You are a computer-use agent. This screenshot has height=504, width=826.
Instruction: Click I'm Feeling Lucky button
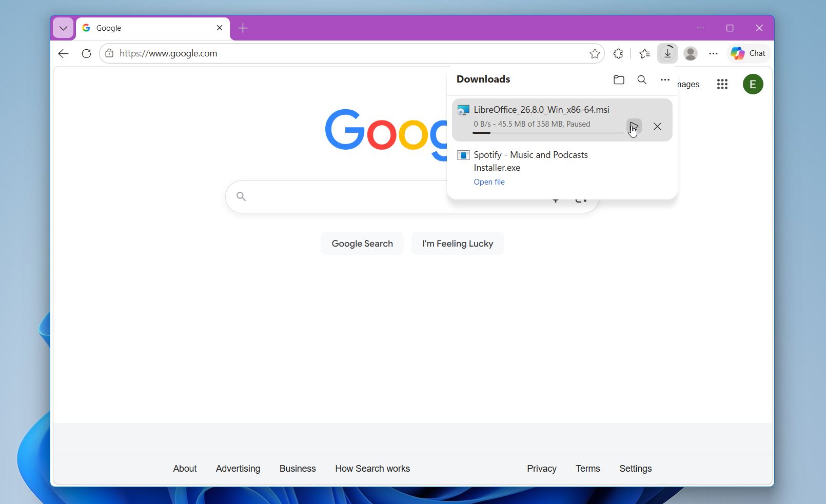[x=458, y=244]
